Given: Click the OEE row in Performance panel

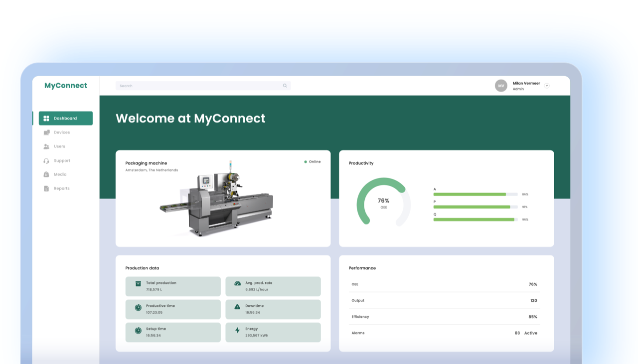Looking at the screenshot, I should pos(444,284).
